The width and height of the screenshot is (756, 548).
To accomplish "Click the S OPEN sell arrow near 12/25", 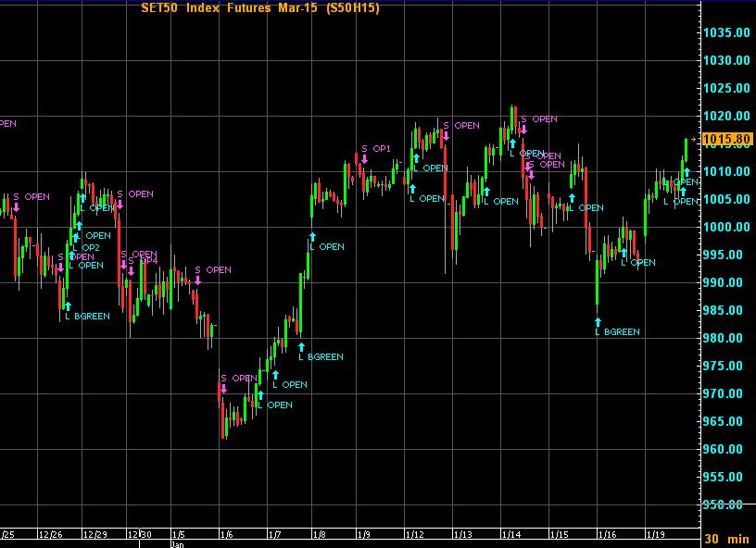I will pyautogui.click(x=16, y=206).
